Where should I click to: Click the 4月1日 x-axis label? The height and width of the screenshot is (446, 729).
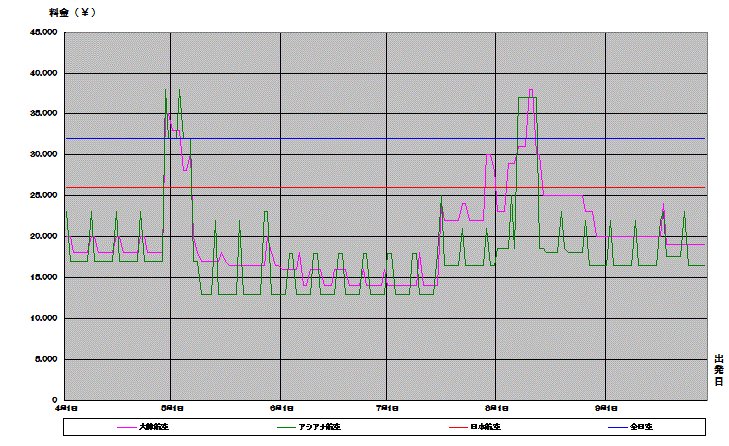[x=66, y=408]
